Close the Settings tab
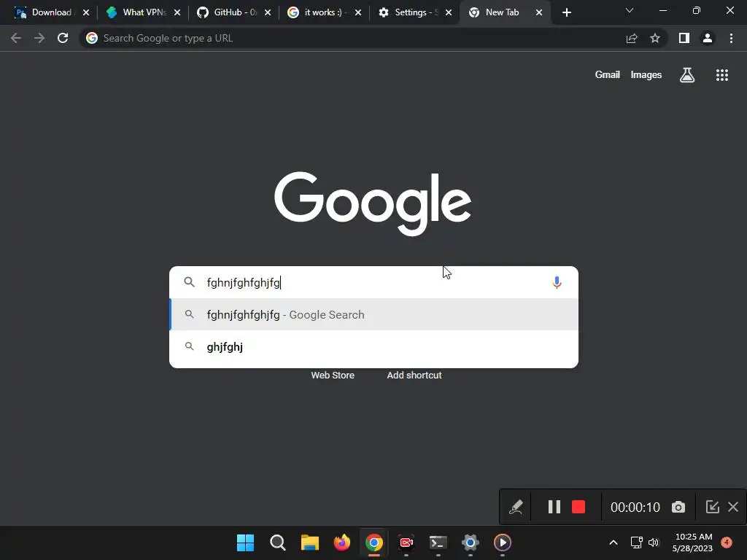Viewport: 747px width, 560px height. (x=449, y=12)
